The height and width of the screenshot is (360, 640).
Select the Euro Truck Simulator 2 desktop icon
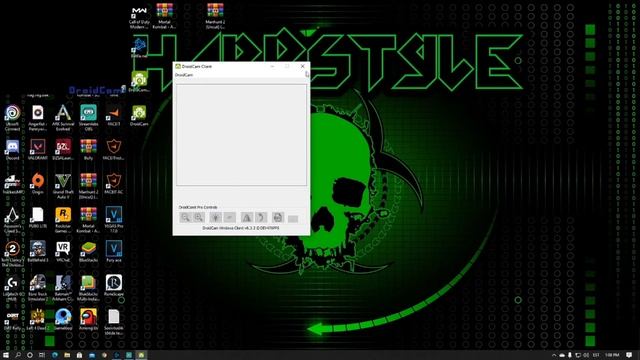click(x=38, y=288)
